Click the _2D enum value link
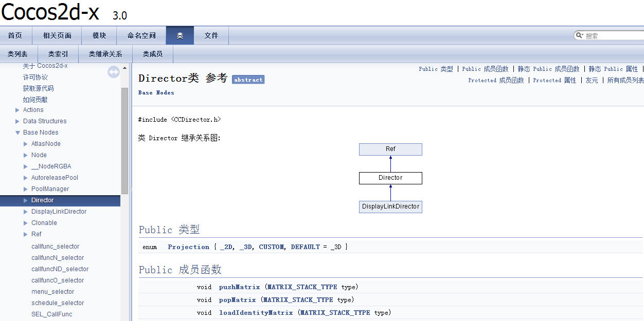644x321 pixels. [x=226, y=247]
